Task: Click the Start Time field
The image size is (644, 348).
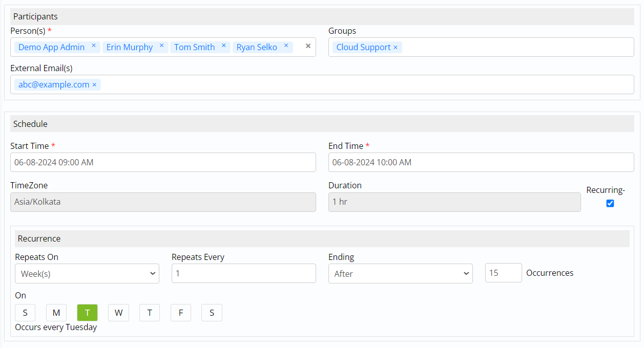Action: coord(163,162)
